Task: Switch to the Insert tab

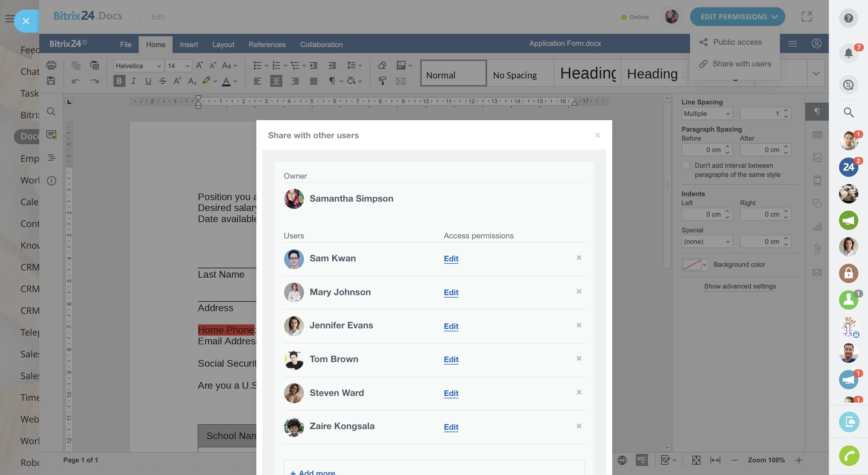Action: point(189,44)
